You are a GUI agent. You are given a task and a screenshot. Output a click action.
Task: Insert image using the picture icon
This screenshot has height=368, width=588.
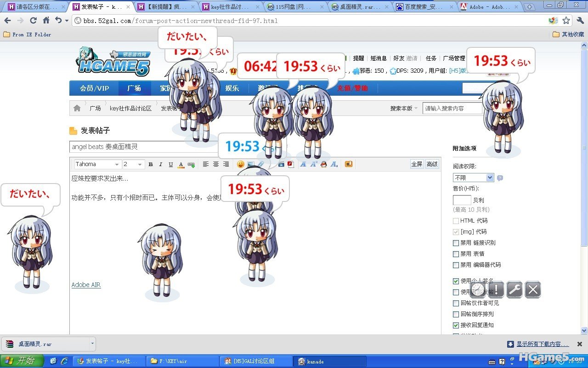pyautogui.click(x=251, y=164)
